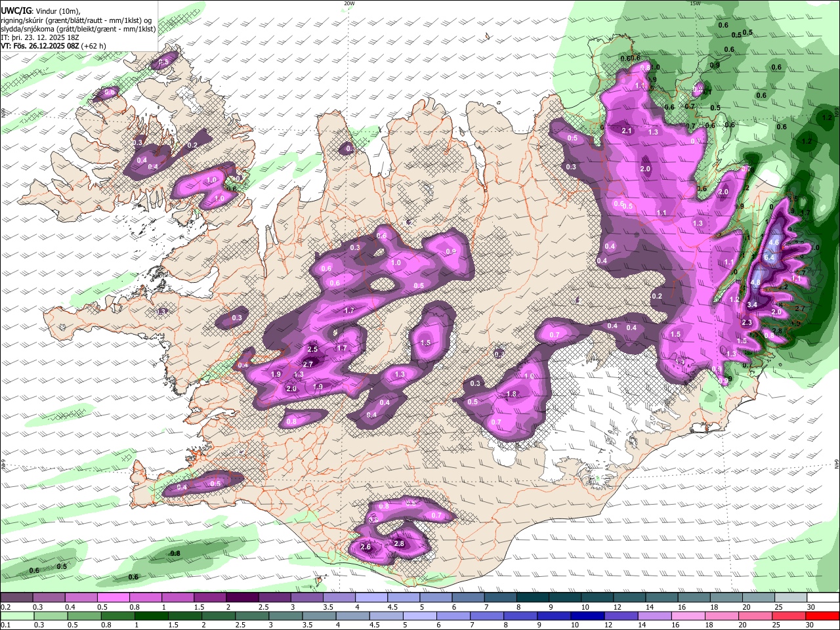Click the 'UWC/IG: Vindur (10m)' title line
Screen dimensions: 840x630
[x=40, y=11]
